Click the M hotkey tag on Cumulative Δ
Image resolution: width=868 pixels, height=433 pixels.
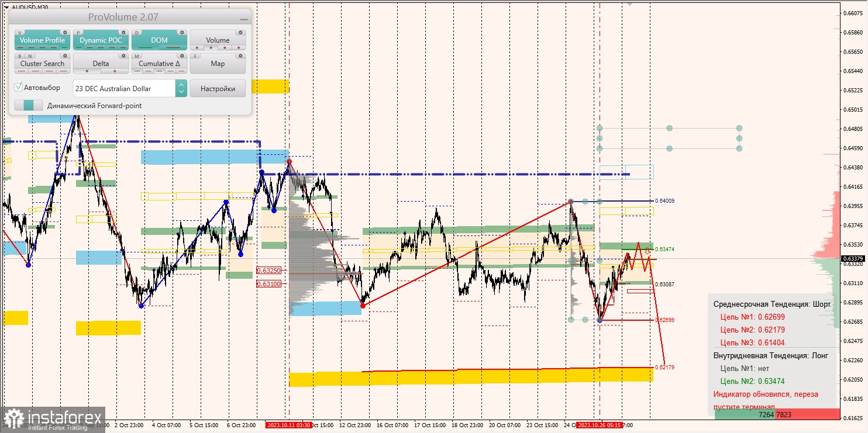coord(137,56)
